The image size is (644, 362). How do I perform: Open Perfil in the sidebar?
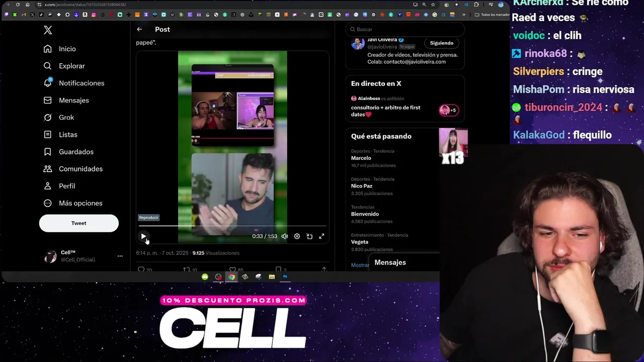click(59, 186)
